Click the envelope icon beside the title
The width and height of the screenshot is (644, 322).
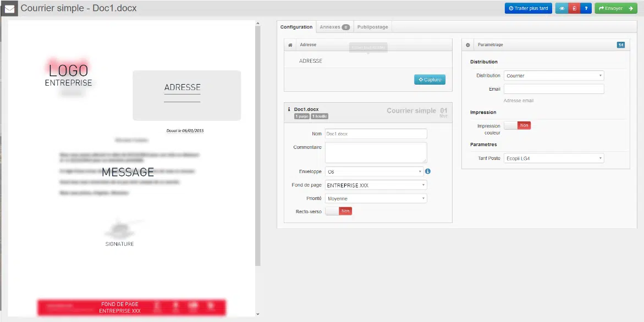pyautogui.click(x=9, y=8)
